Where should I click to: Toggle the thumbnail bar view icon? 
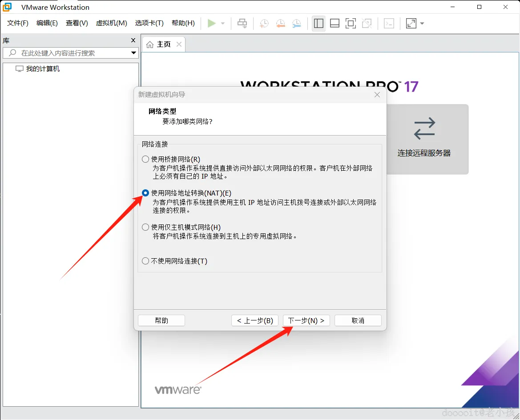(x=335, y=23)
